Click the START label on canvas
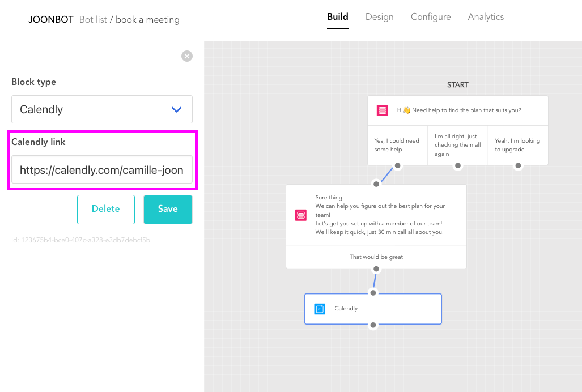The image size is (582, 392). [x=458, y=85]
